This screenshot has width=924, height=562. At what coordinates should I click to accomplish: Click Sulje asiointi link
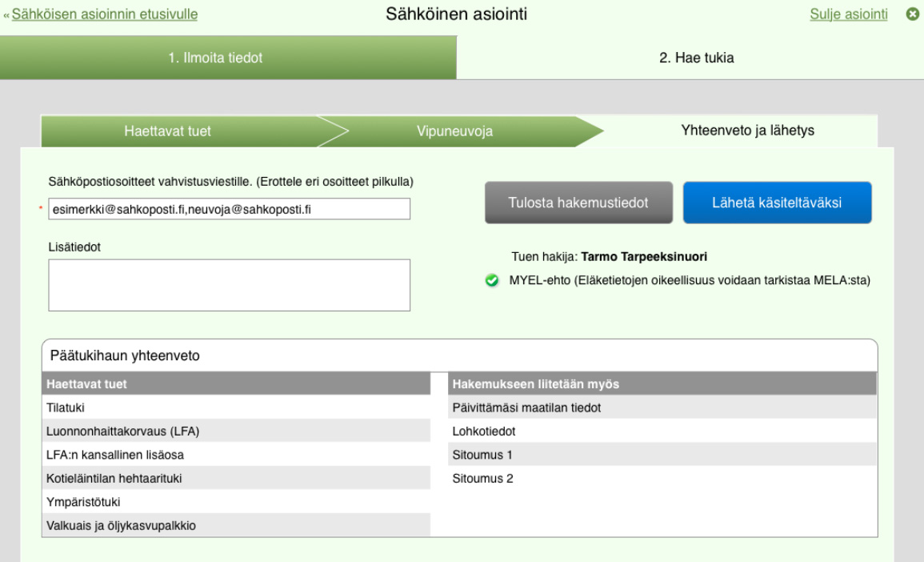[x=848, y=14]
